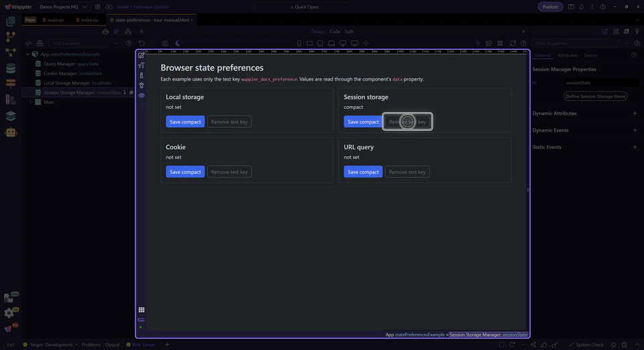The width and height of the screenshot is (644, 350).
Task: Click the refresh design view icon
Action: (513, 43)
